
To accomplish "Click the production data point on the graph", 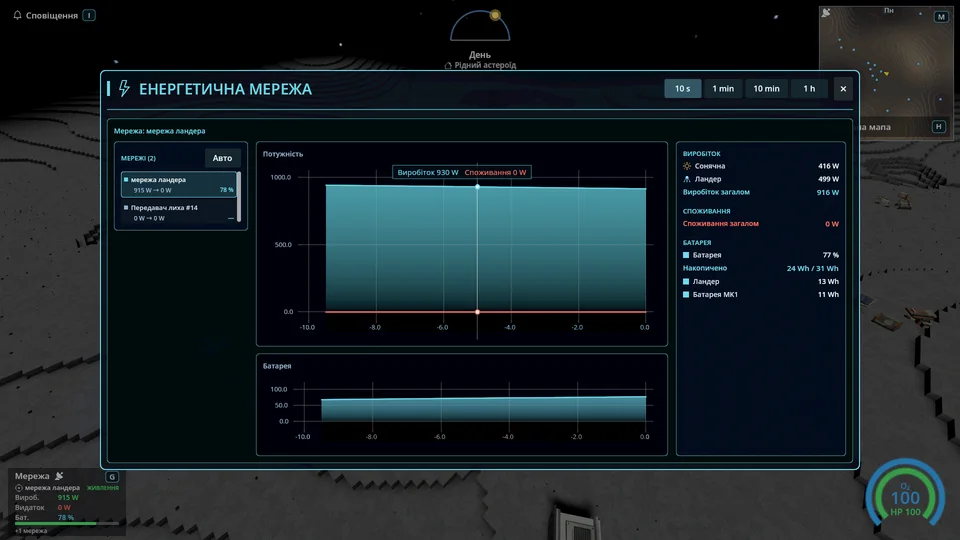I will coord(478,186).
